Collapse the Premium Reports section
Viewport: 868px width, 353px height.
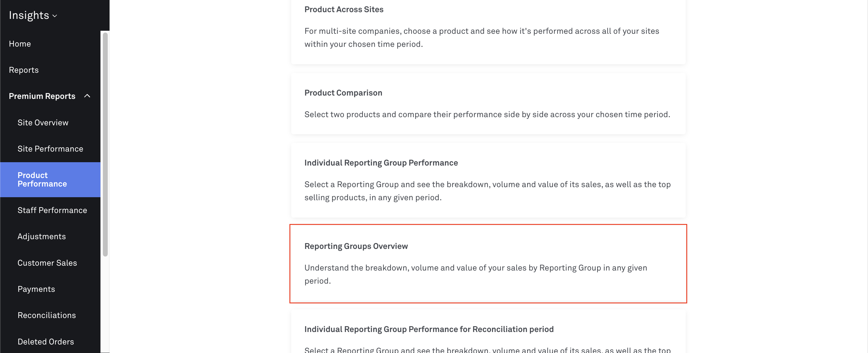click(50, 96)
